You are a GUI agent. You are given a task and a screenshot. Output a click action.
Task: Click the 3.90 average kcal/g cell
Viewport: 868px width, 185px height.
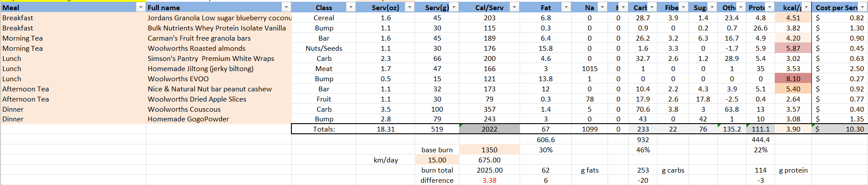[x=793, y=129]
